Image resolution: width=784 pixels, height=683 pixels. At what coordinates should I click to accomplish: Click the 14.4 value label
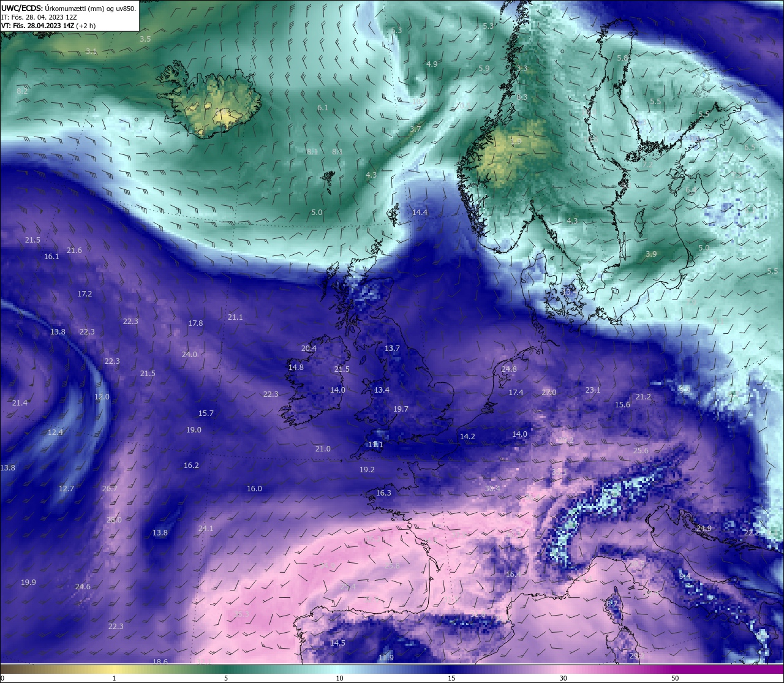pyautogui.click(x=420, y=213)
